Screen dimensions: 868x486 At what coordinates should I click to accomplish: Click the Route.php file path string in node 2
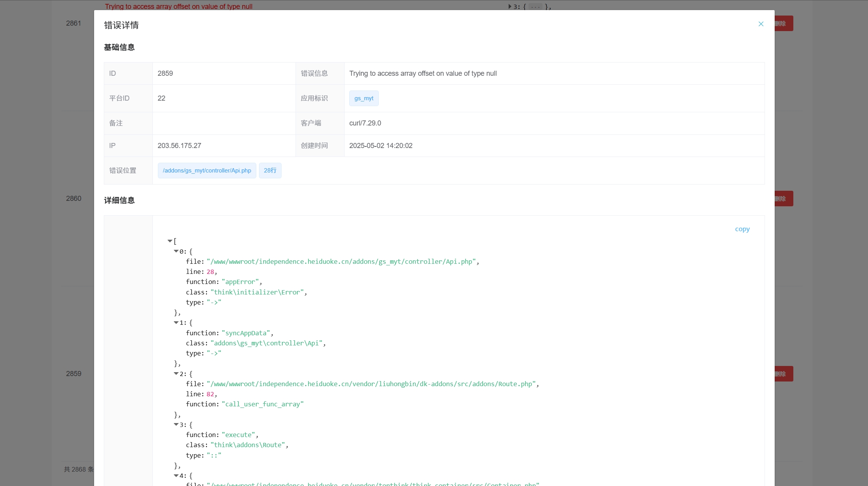click(x=371, y=384)
